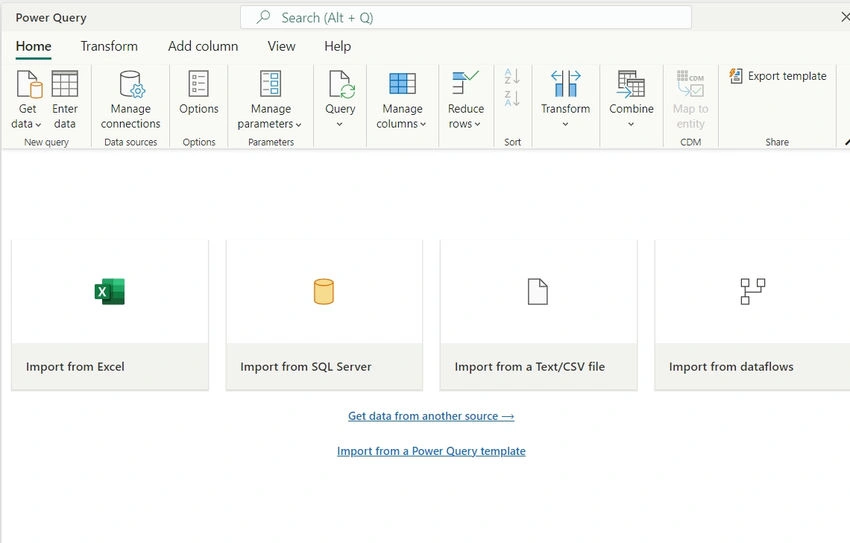This screenshot has height=543, width=850.
Task: Click the Sort group label
Action: coord(512,142)
